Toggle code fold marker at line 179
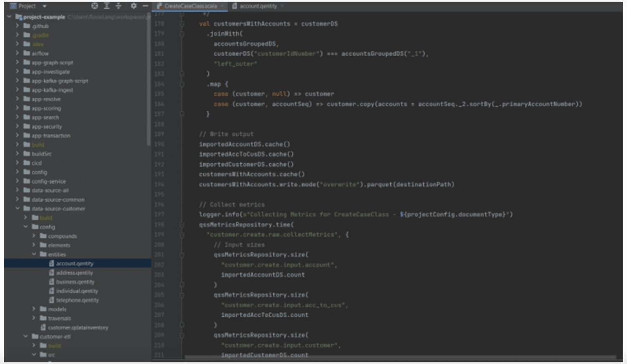 182,34
